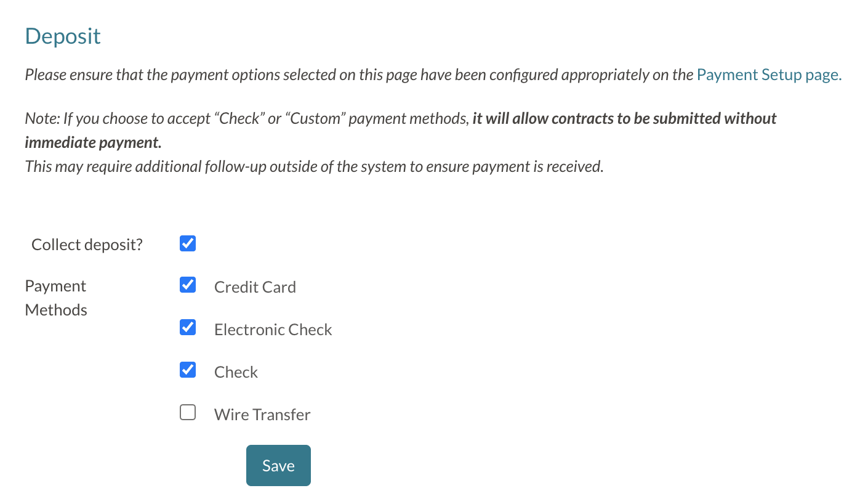The image size is (868, 504).
Task: Toggle the Check payment method checkbox
Action: (x=188, y=370)
